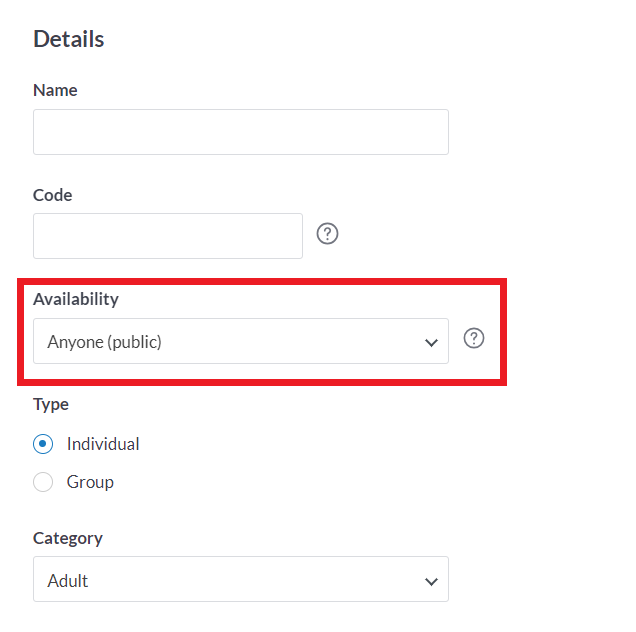Viewport: 636px width, 632px height.
Task: Click the Name field label
Action: tap(55, 90)
